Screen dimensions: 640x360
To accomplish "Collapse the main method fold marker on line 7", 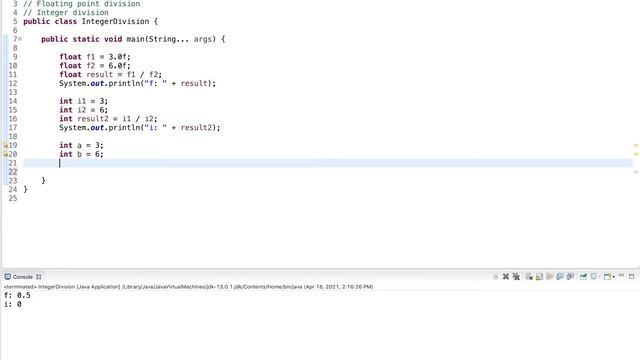I will point(20,39).
